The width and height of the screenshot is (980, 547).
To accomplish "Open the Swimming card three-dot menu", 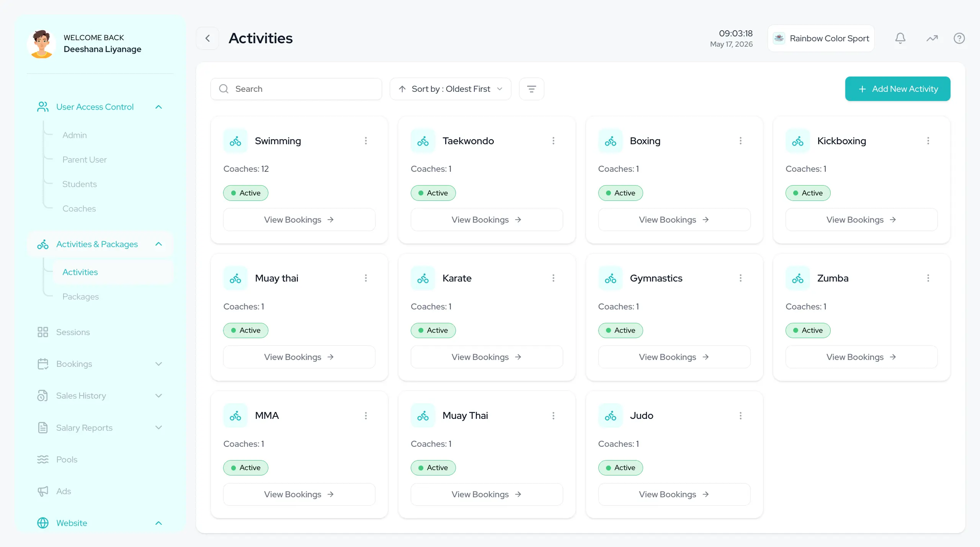I will coord(366,141).
